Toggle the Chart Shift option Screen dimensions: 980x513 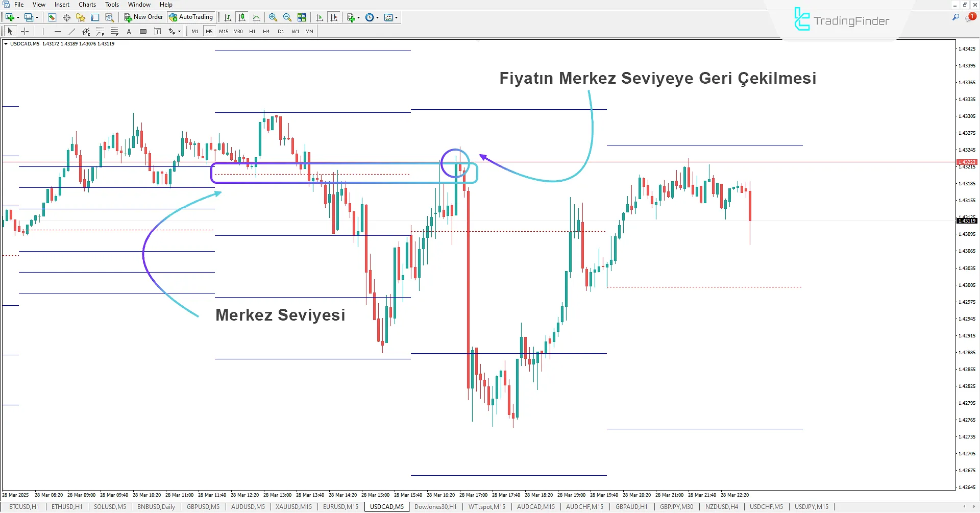(x=334, y=17)
